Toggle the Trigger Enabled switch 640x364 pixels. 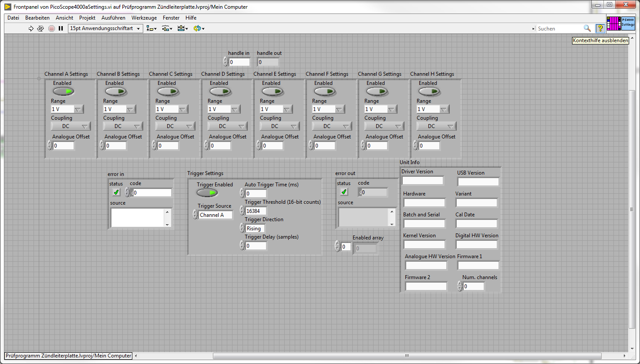[x=207, y=193]
